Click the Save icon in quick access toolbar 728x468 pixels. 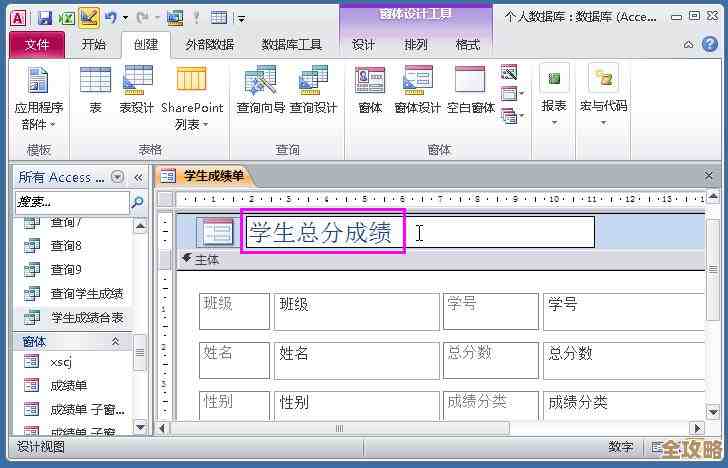click(x=45, y=18)
